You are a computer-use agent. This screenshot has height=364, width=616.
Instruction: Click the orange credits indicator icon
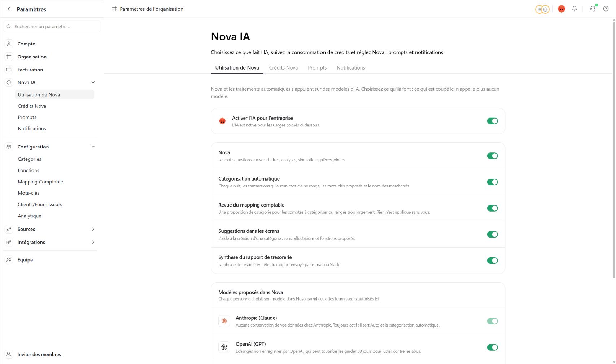(542, 9)
